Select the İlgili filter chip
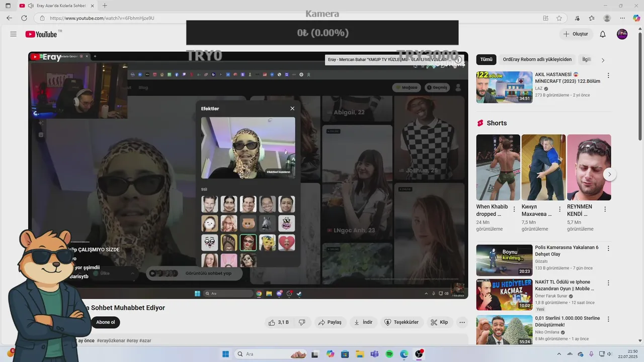This screenshot has height=362, width=644. click(586, 59)
